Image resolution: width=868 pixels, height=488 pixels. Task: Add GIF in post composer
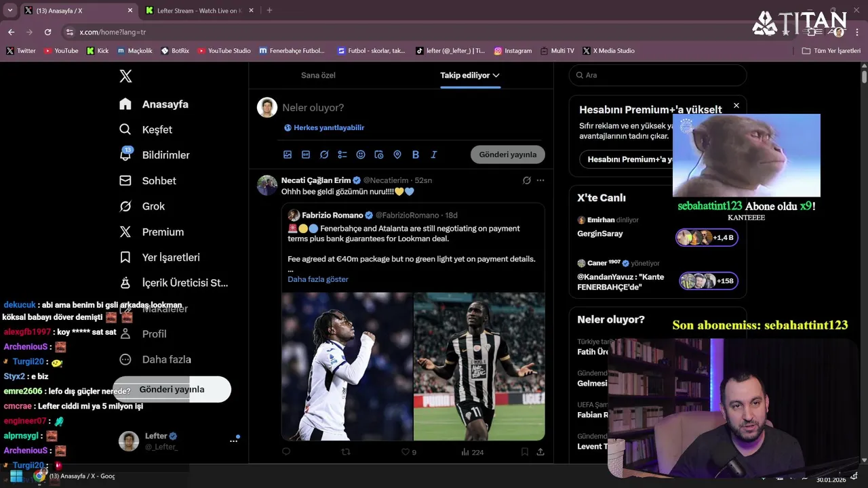point(306,155)
